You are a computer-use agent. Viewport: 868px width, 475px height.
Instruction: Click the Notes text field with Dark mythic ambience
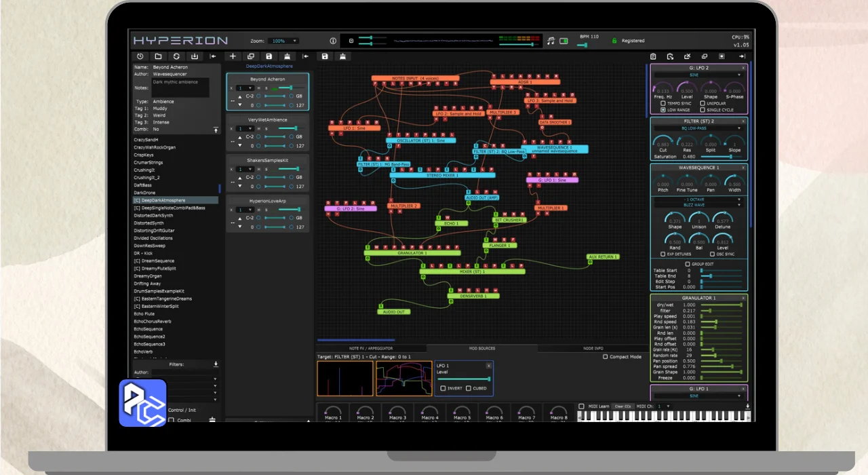pyautogui.click(x=180, y=88)
